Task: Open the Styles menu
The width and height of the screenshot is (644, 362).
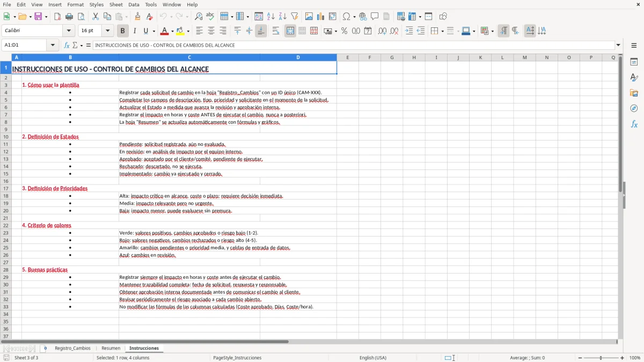Action: tap(97, 4)
